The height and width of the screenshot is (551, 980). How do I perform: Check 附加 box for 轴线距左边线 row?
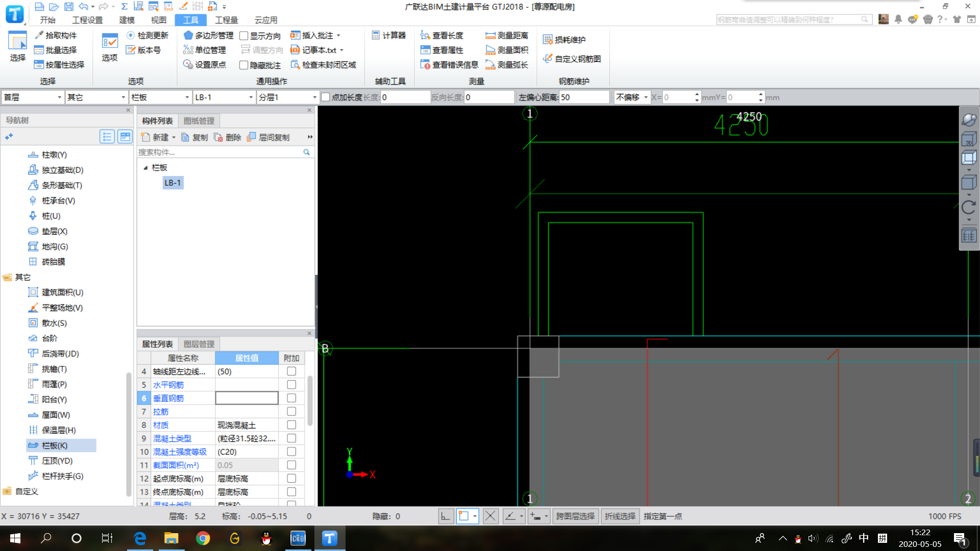pos(291,371)
